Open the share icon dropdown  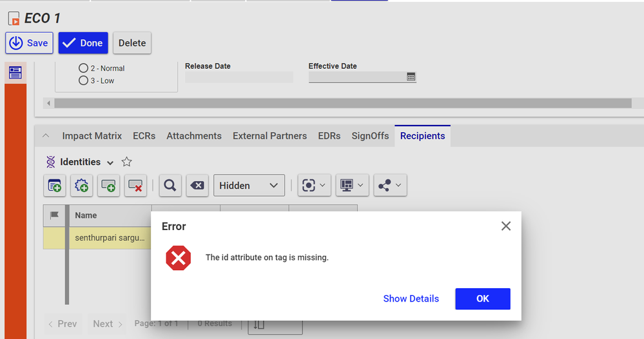(x=390, y=186)
